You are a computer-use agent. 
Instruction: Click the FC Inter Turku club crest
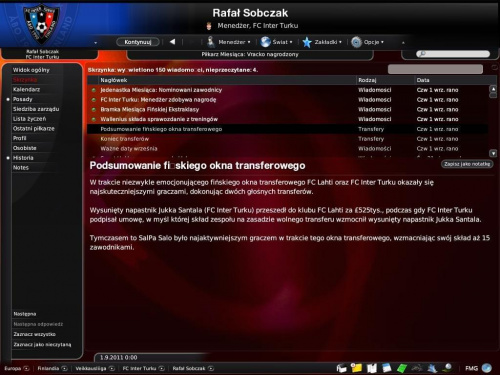(41, 24)
